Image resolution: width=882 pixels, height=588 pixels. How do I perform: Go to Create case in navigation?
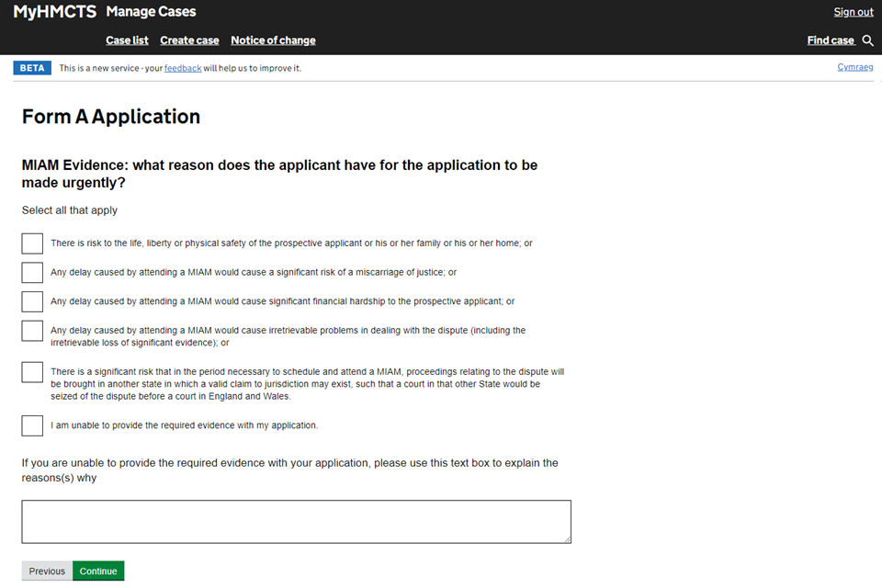coord(189,40)
